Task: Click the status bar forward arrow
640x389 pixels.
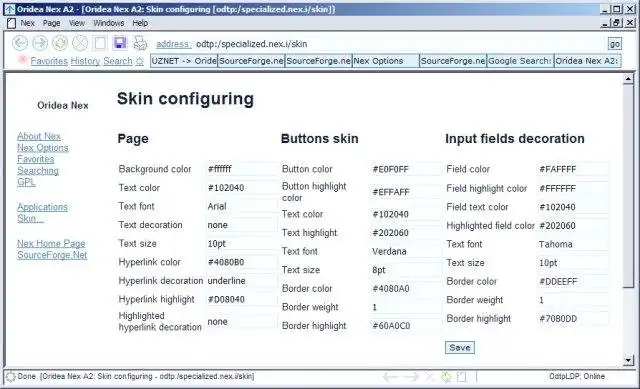Action: (411, 376)
